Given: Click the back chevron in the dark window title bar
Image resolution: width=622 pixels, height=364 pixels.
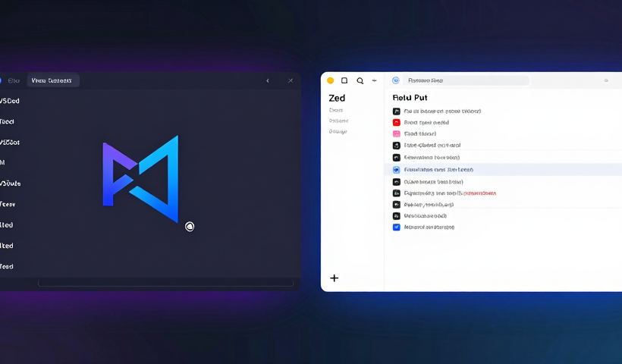Looking at the screenshot, I should click(x=268, y=80).
